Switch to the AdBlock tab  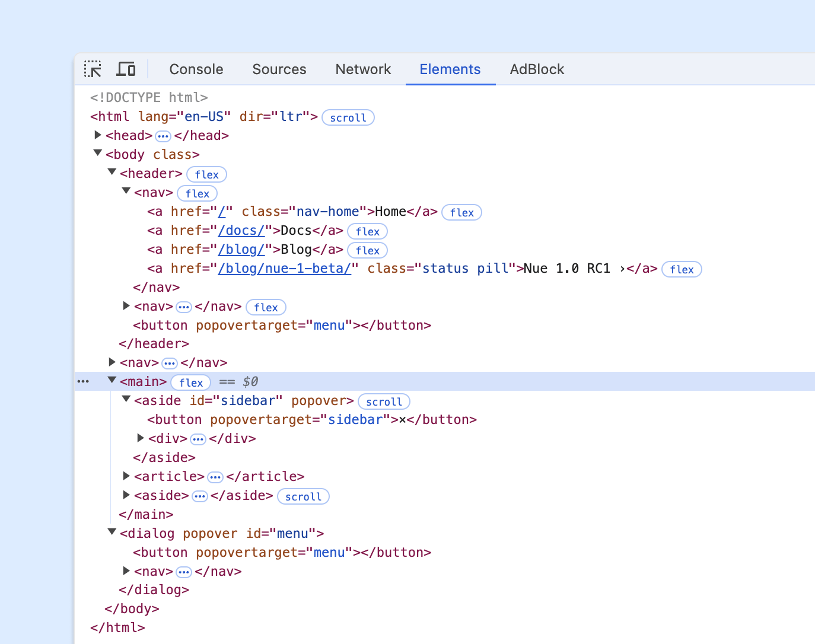pyautogui.click(x=537, y=69)
